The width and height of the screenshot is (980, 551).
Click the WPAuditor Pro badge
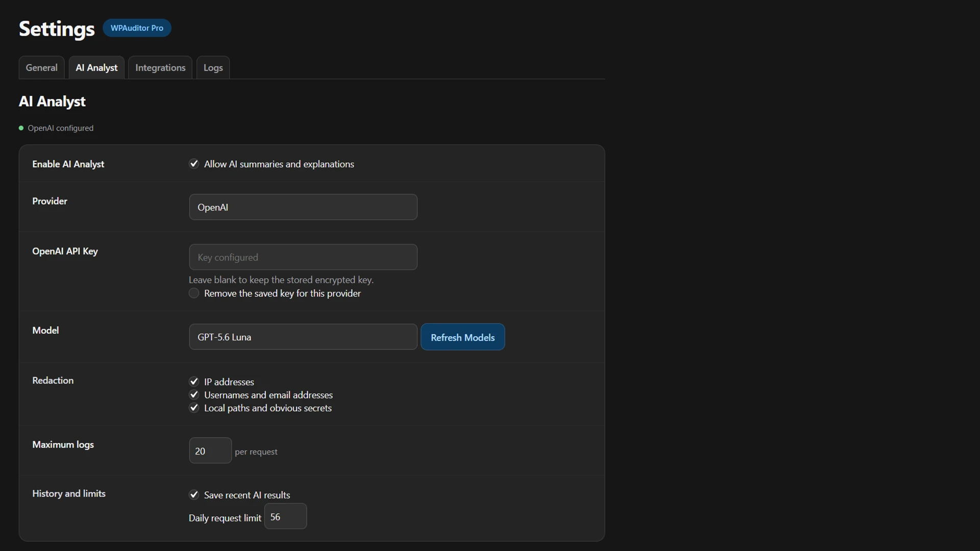[137, 28]
